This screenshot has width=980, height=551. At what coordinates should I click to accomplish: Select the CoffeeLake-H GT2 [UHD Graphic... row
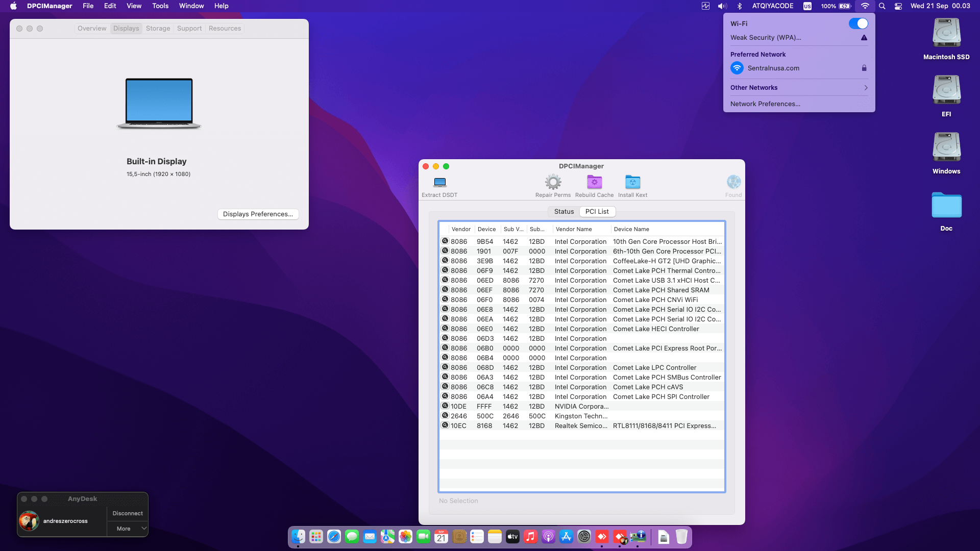pyautogui.click(x=582, y=261)
